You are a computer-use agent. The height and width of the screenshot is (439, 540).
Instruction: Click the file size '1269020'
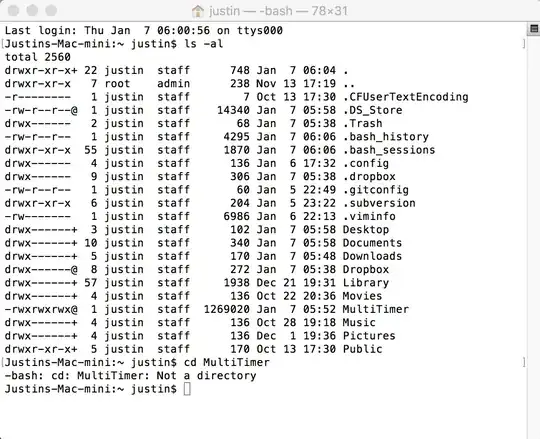point(227,310)
